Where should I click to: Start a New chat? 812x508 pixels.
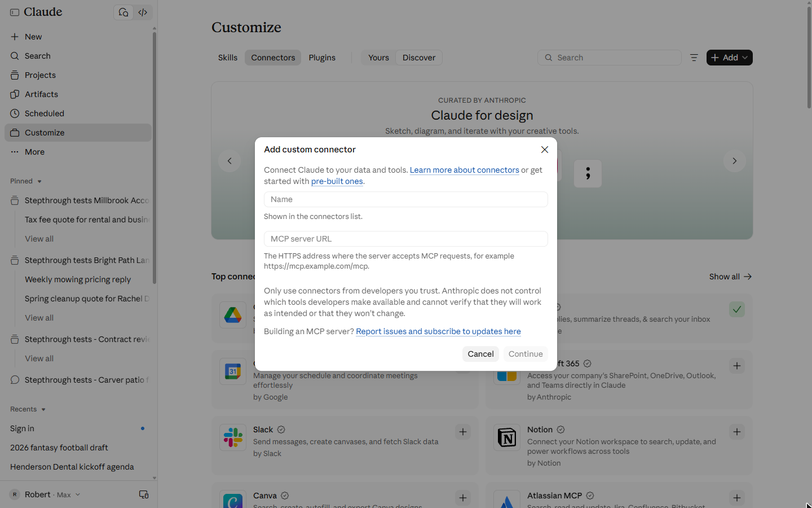pyautogui.click(x=78, y=37)
